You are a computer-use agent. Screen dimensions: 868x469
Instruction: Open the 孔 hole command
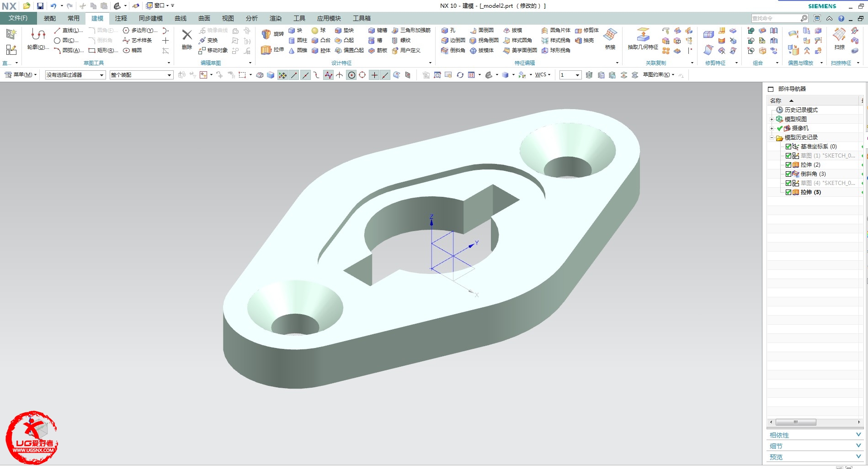point(448,30)
